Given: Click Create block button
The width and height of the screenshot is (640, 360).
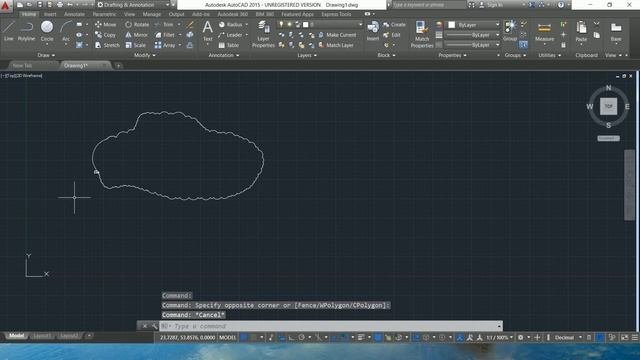Looking at the screenshot, I should [x=394, y=24].
